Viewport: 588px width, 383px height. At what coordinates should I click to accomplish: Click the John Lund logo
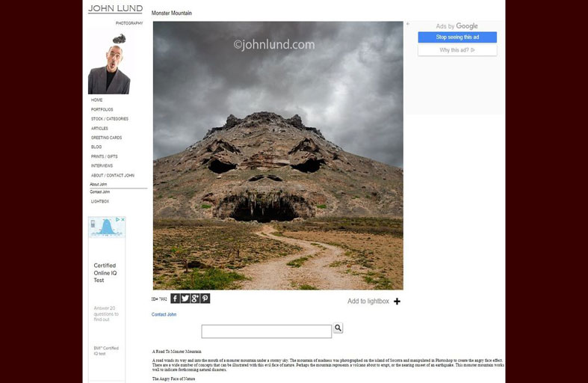tap(115, 10)
